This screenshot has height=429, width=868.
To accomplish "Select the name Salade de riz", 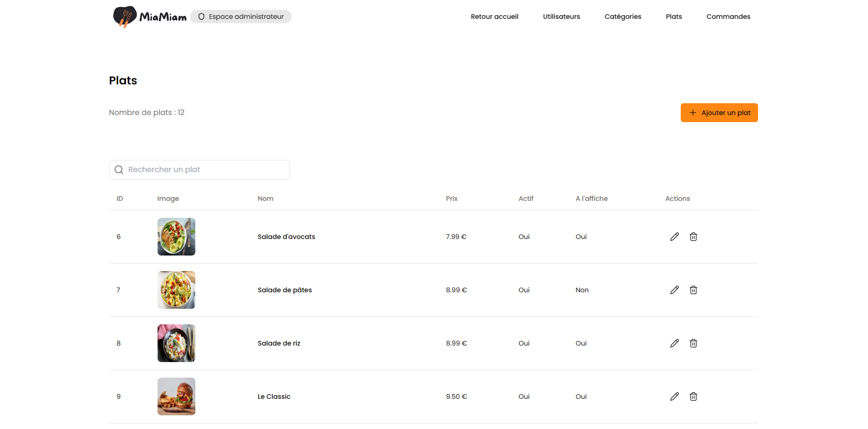I will pyautogui.click(x=279, y=343).
